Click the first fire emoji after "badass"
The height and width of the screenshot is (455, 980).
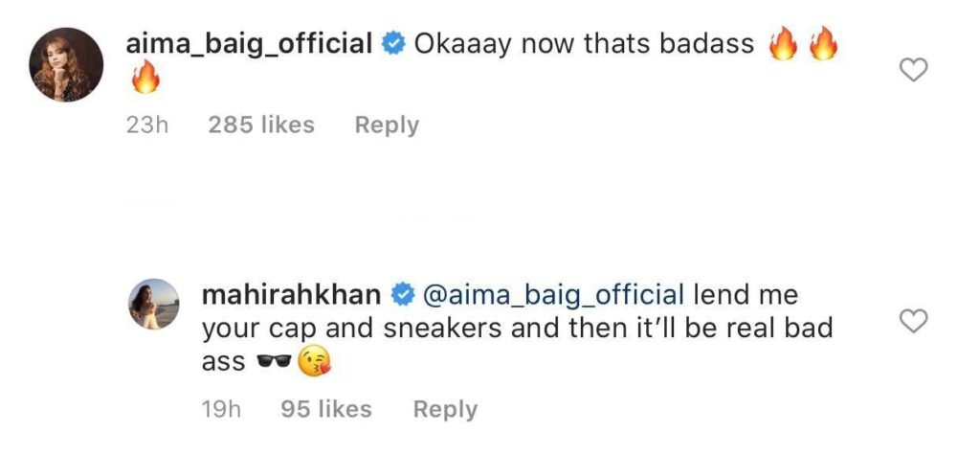783,44
